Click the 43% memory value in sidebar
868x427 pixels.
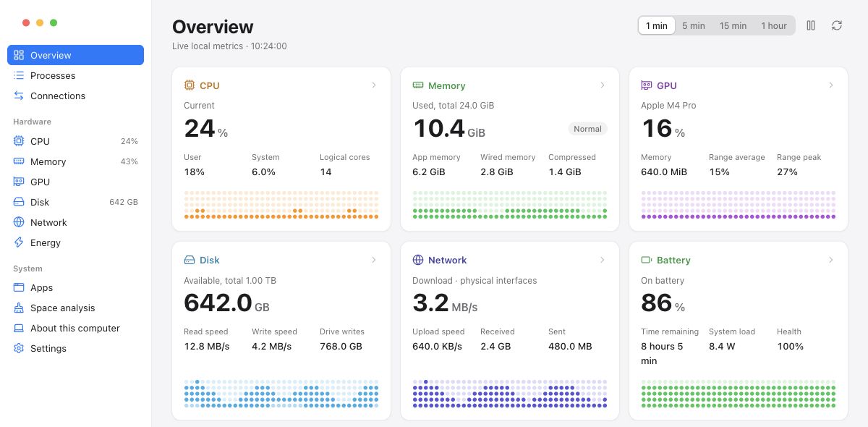coord(129,161)
